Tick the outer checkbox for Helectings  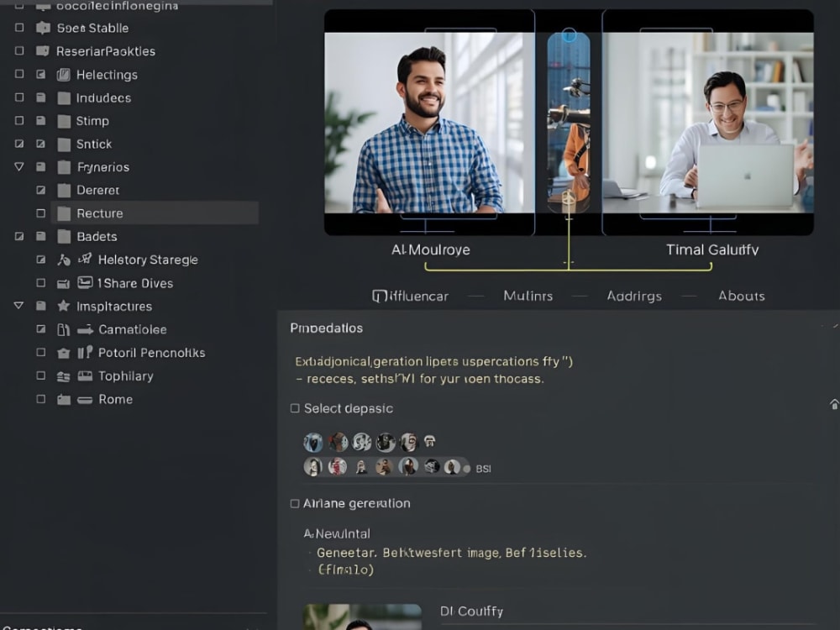pos(19,74)
